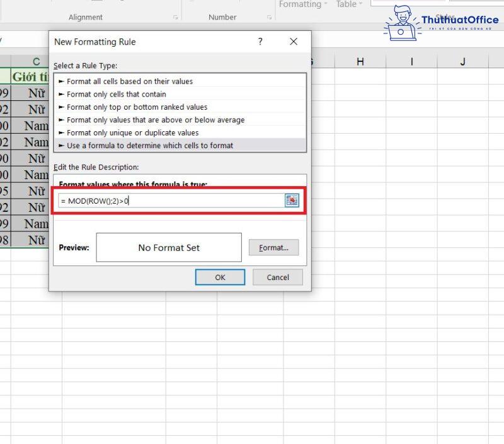Viewport: 504px width, 444px height.
Task: Open the Table dropdown on the ribbon
Action: tap(348, 4)
